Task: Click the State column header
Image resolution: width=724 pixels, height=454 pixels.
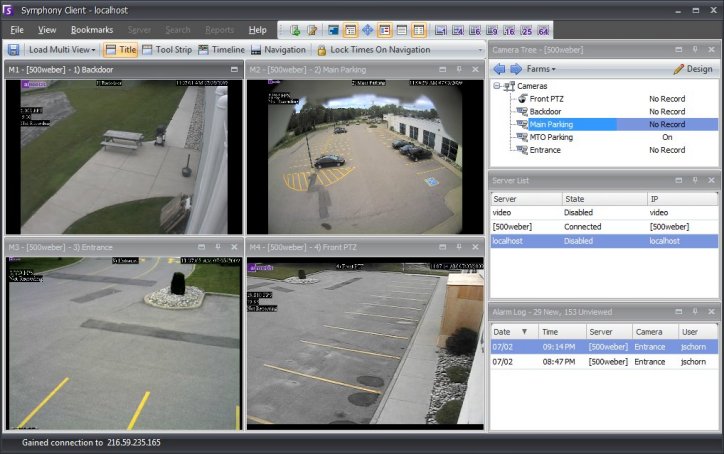Action: click(605, 199)
